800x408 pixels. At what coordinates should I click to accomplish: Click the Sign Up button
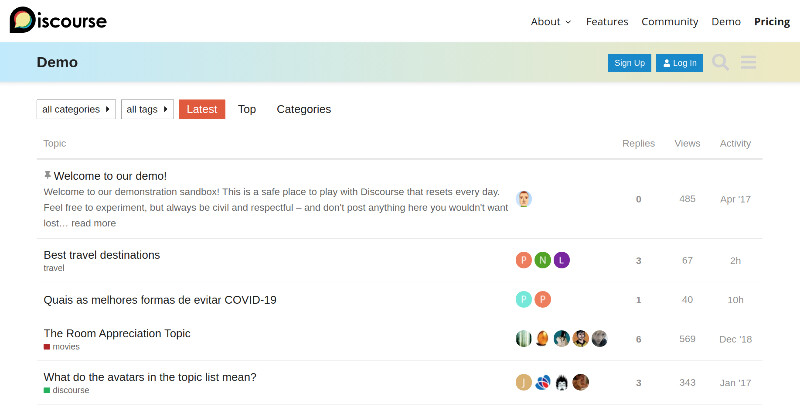629,63
